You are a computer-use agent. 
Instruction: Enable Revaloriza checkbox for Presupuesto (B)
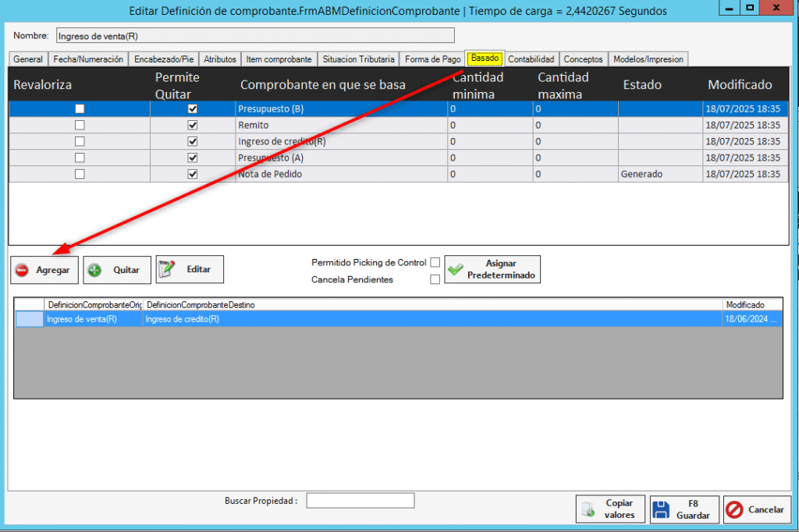80,109
